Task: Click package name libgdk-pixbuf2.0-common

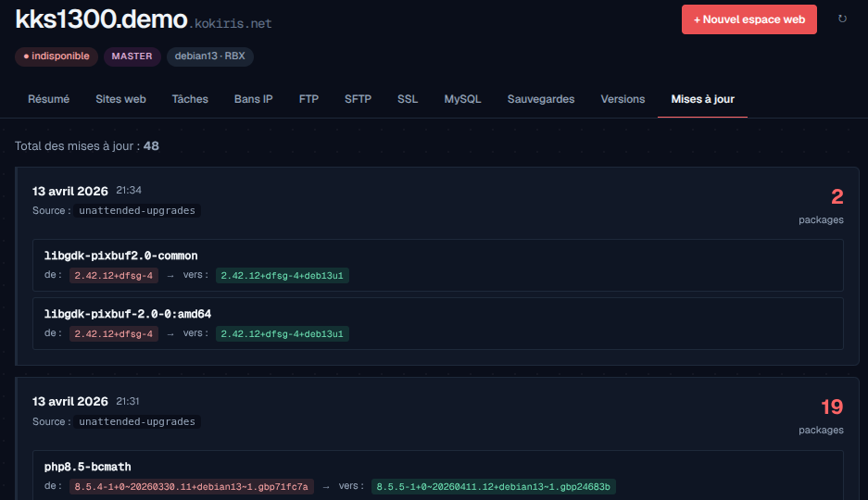Action: 120,256
